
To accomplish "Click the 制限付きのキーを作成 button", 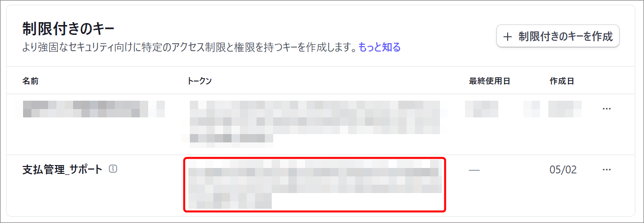I will point(558,36).
